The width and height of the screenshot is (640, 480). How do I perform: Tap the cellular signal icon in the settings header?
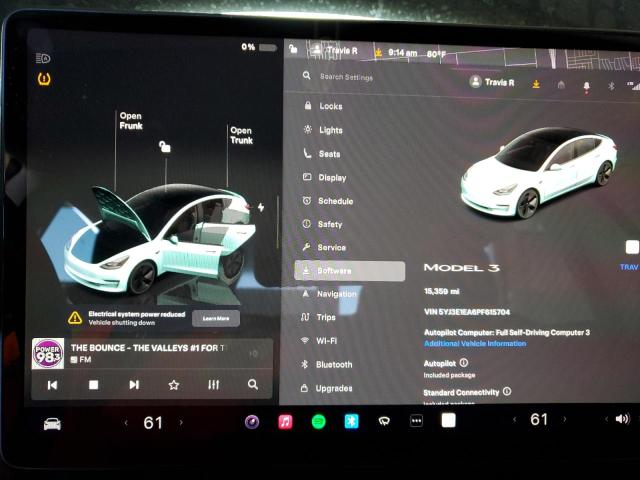(634, 86)
